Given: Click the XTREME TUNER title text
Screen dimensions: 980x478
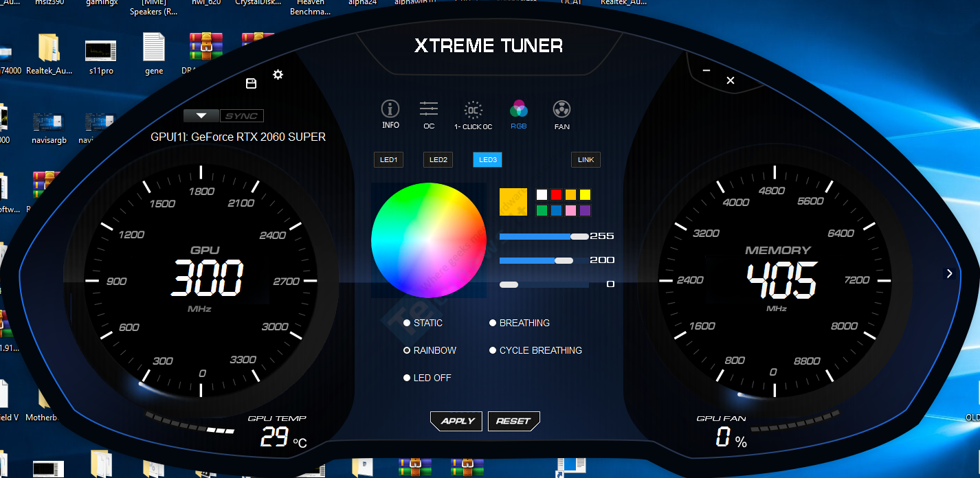Looking at the screenshot, I should [489, 46].
